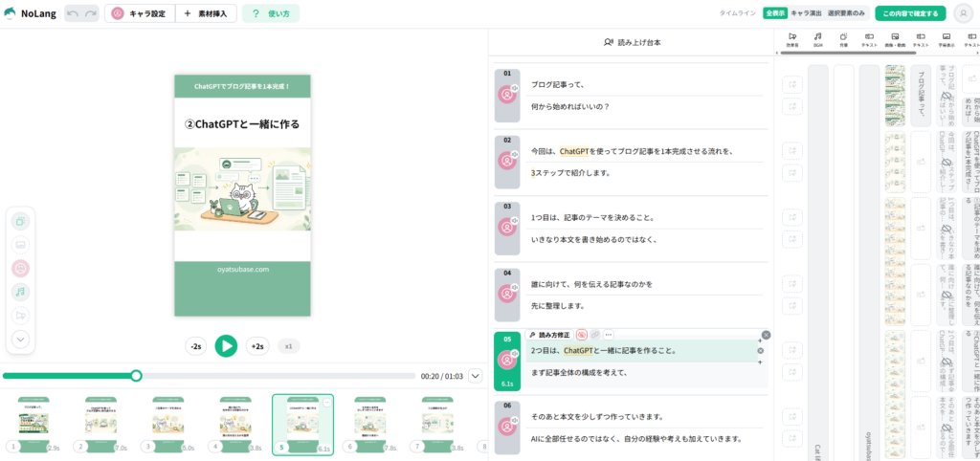The image size is (980, 461).
Task: Click speaker avatar of script block 02
Action: pyautogui.click(x=507, y=162)
